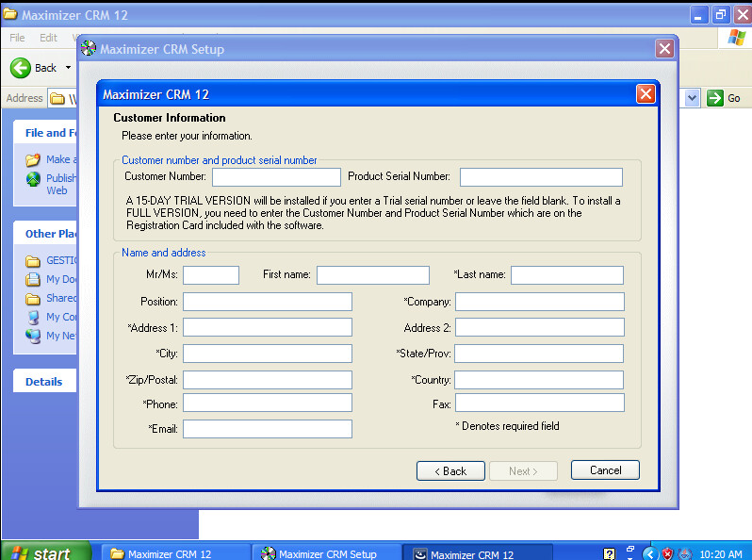This screenshot has height=560, width=752.
Task: Click into the Email text field
Action: [x=268, y=429]
